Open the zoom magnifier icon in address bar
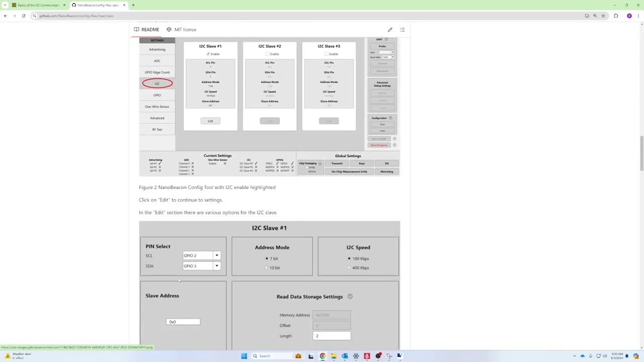Screen dimensions: 644x362 click(595, 16)
